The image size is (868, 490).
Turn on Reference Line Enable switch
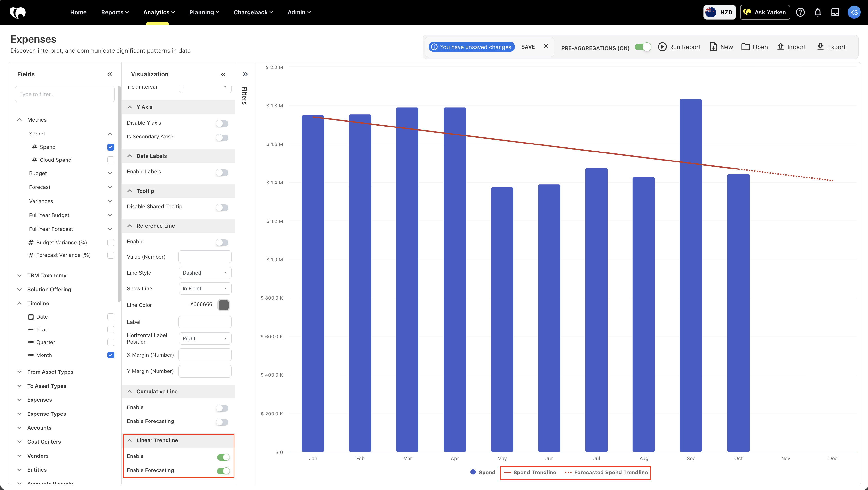pos(222,242)
